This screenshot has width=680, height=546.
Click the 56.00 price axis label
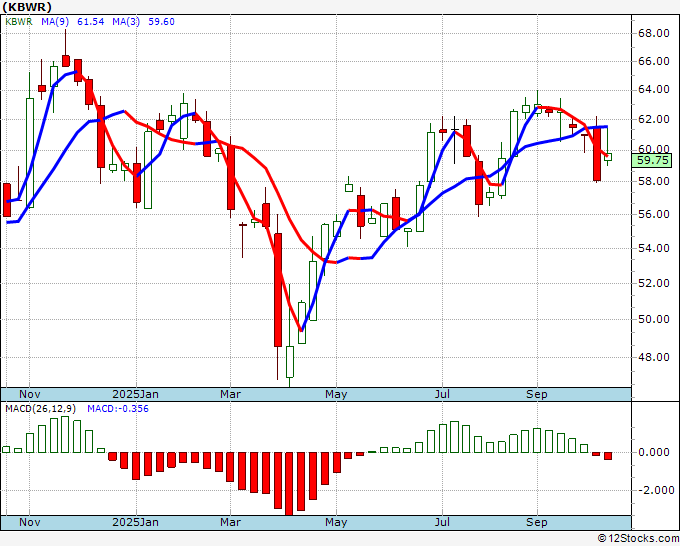point(654,214)
